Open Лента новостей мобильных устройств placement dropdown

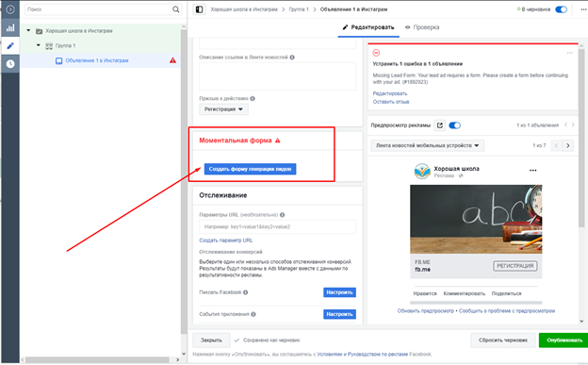tap(428, 145)
